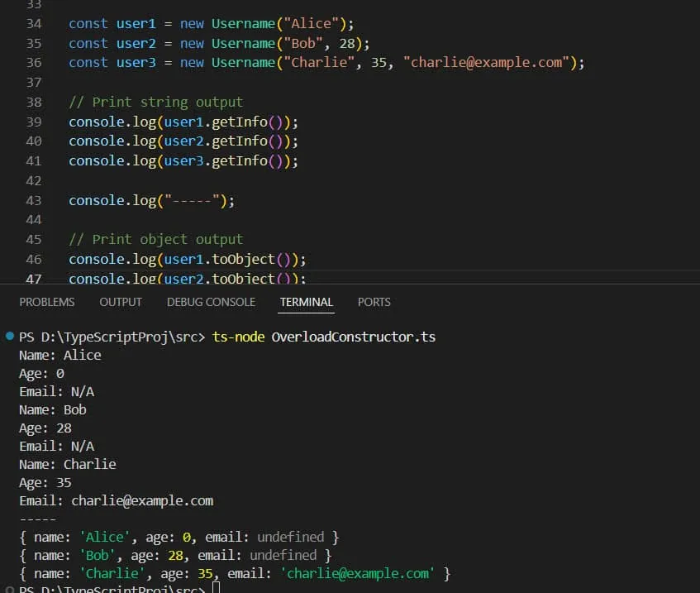Click 'Username' class name on line 36
The width and height of the screenshot is (700, 593).
[x=243, y=63]
